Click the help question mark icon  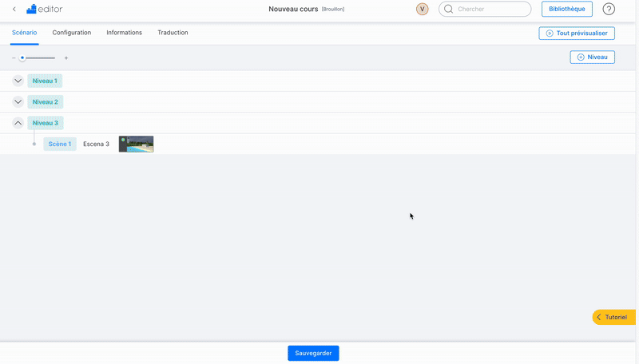tap(609, 10)
